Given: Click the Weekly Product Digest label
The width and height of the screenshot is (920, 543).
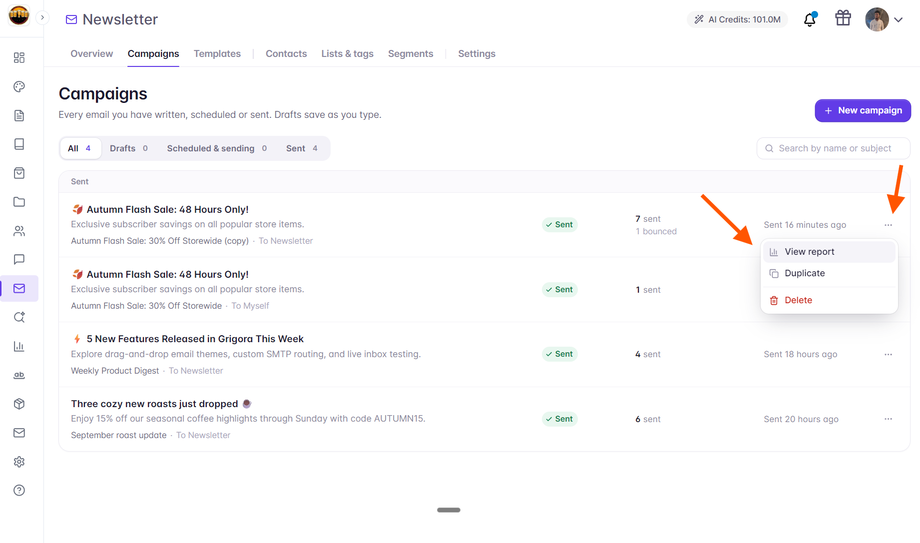Looking at the screenshot, I should tap(115, 371).
